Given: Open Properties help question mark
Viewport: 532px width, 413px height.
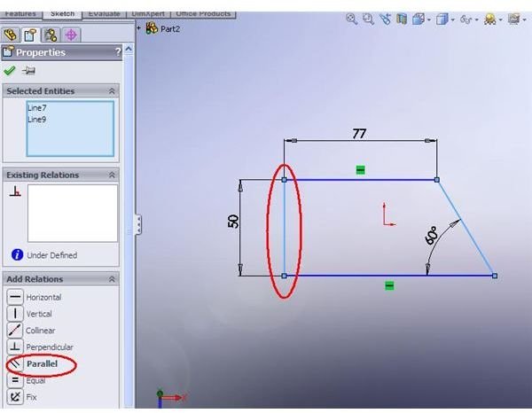Looking at the screenshot, I should (117, 52).
